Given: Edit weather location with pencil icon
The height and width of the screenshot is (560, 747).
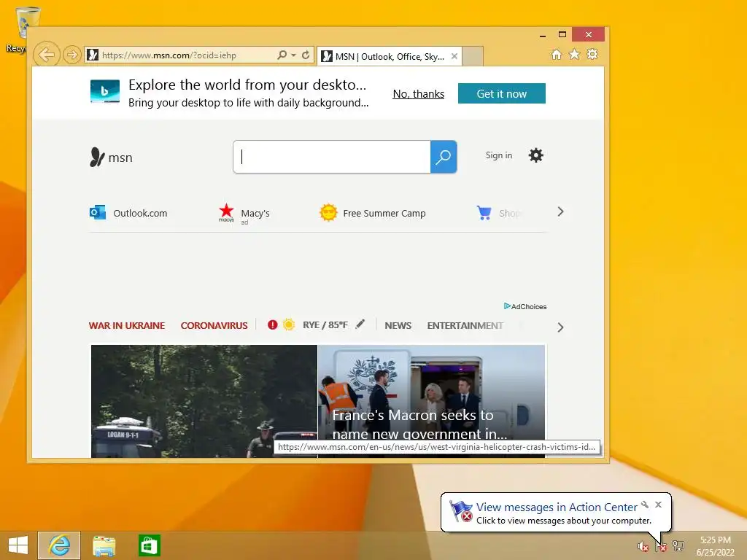Looking at the screenshot, I should point(360,324).
